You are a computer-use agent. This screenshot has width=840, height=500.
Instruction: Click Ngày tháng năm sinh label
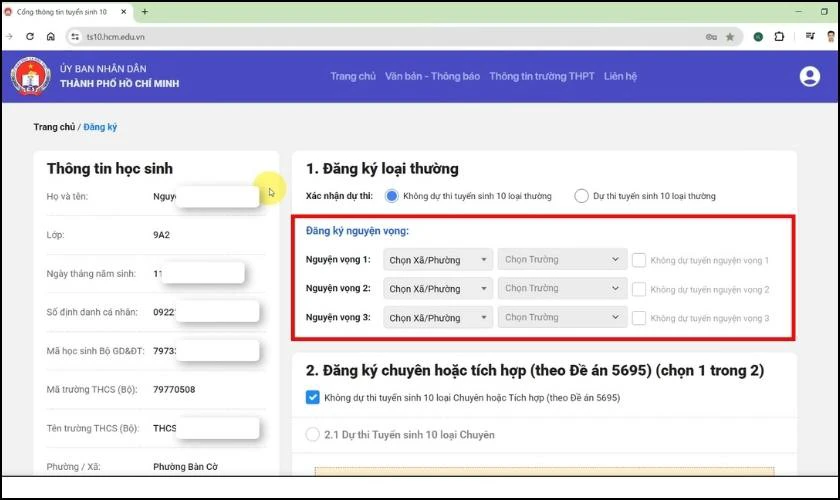(91, 273)
